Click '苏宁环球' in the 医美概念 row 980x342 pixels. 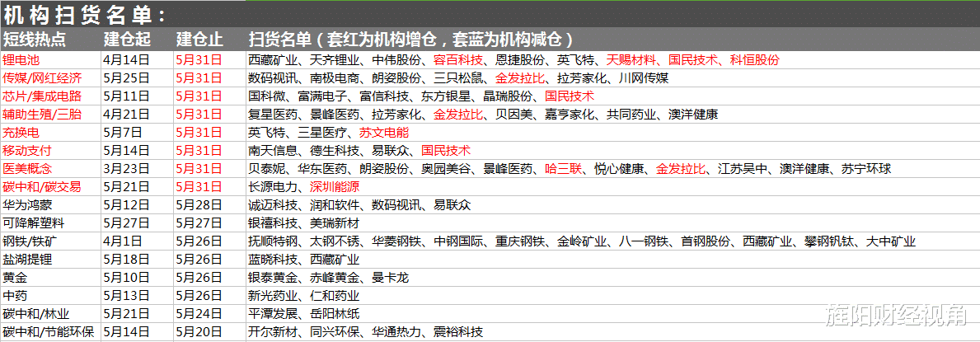866,170
